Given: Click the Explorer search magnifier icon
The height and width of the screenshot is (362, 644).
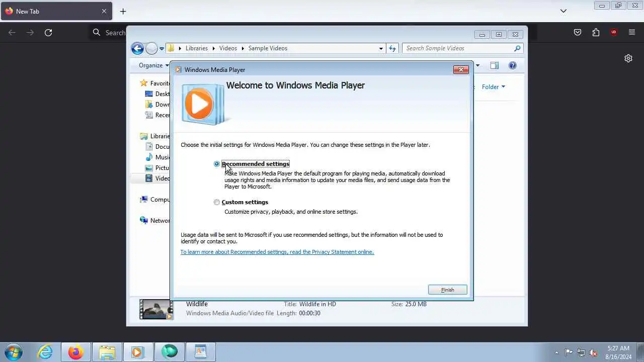Looking at the screenshot, I should click(517, 48).
